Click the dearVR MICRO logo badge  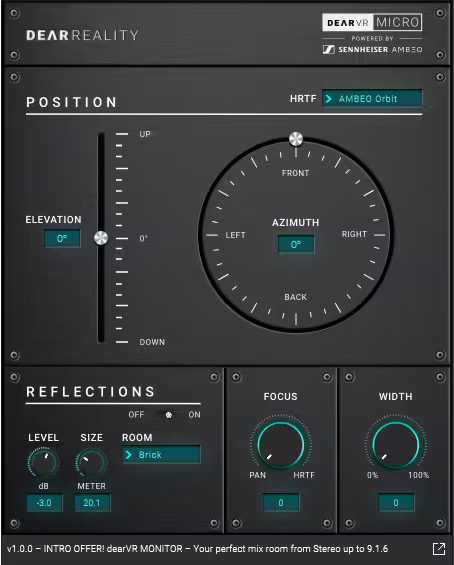point(372,23)
